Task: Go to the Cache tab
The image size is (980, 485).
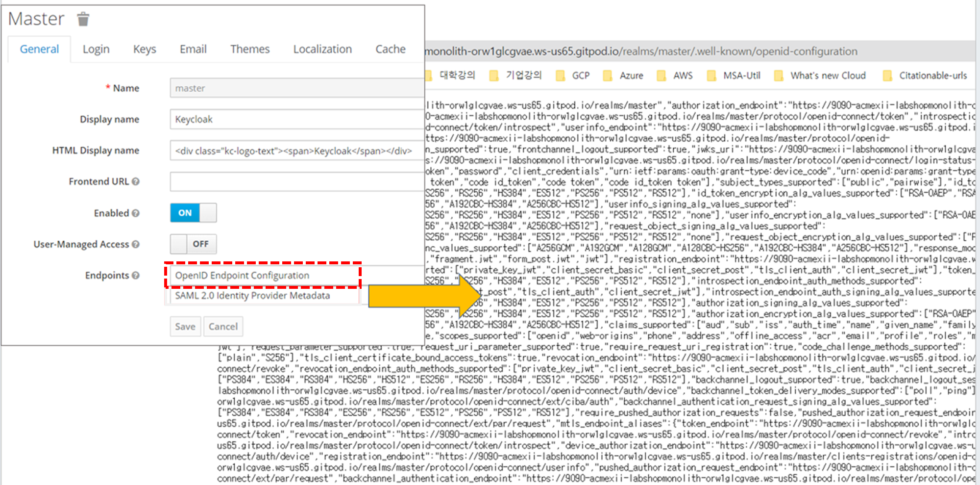Action: (391, 49)
